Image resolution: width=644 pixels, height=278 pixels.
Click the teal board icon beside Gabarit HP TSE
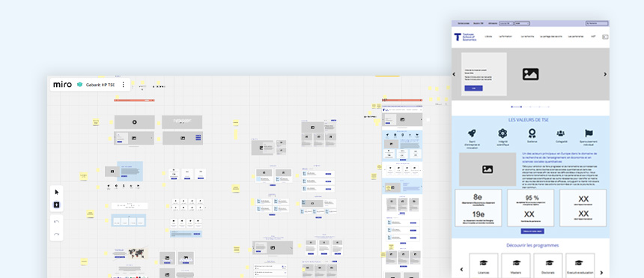(79, 85)
